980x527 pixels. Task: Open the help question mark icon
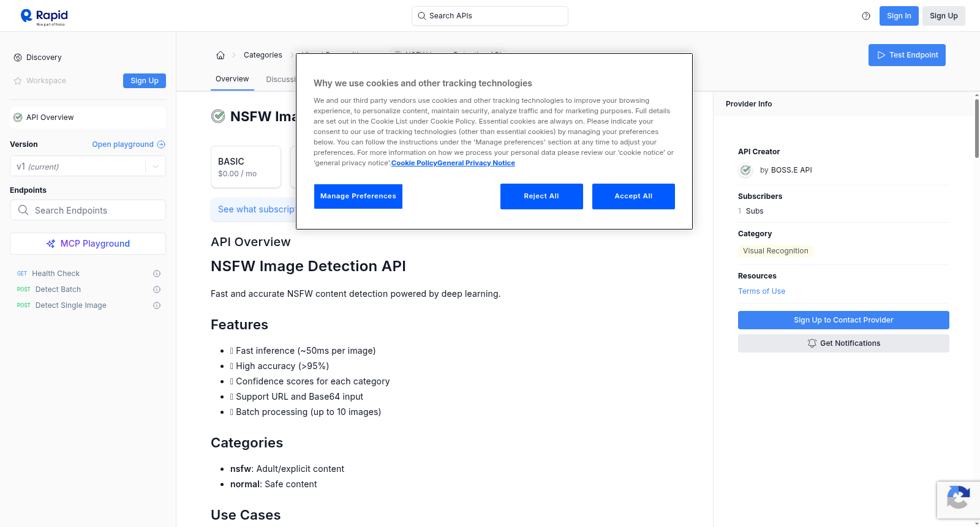coord(866,16)
